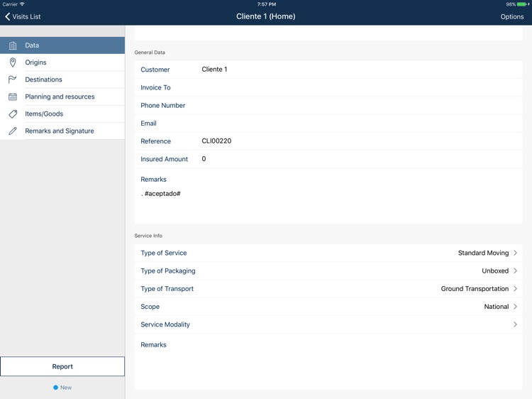The height and width of the screenshot is (399, 532).
Task: Click the building icon beside Data
Action: pos(13,45)
